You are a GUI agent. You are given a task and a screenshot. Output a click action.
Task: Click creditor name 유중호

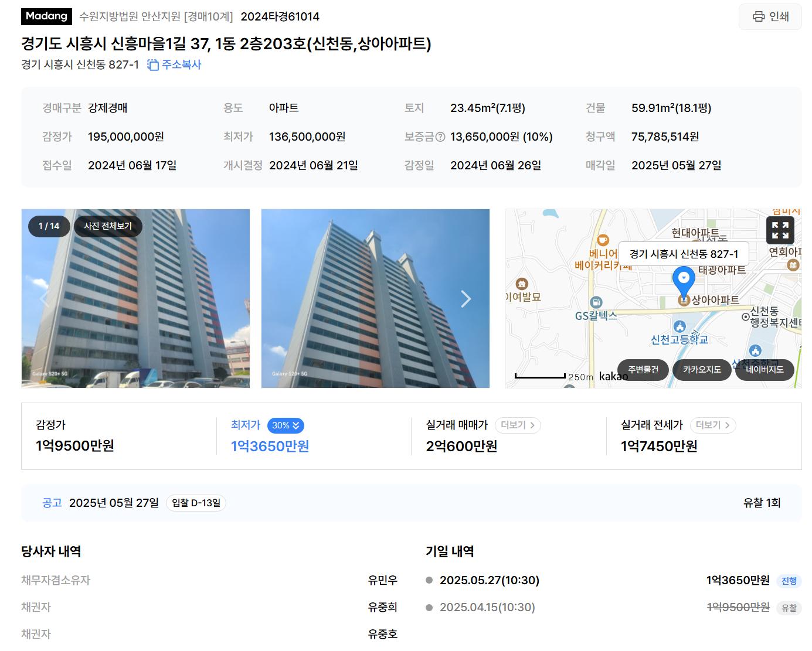[x=383, y=634]
